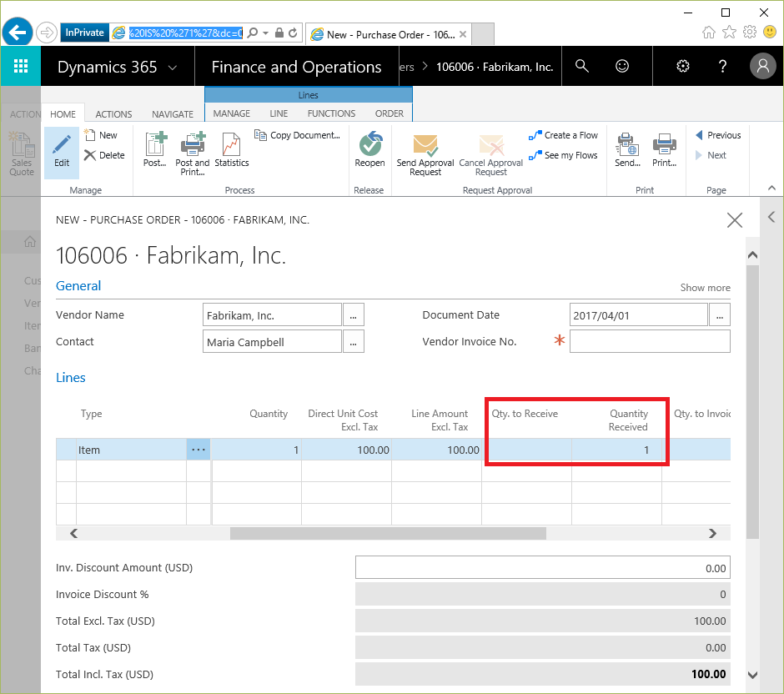The image size is (784, 694).
Task: Click Sales Quote in the background ribbon
Action: (x=22, y=153)
